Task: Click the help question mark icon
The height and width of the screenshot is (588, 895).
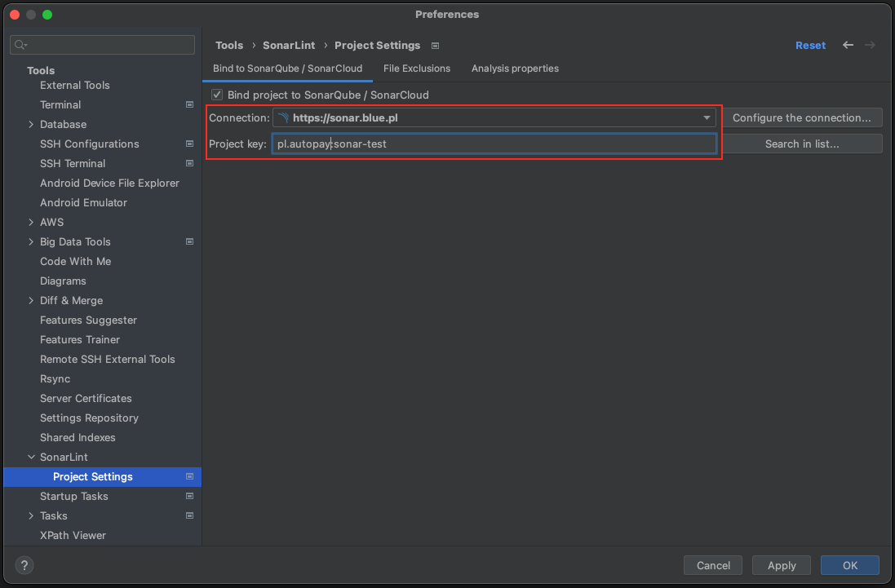Action: pyautogui.click(x=24, y=565)
